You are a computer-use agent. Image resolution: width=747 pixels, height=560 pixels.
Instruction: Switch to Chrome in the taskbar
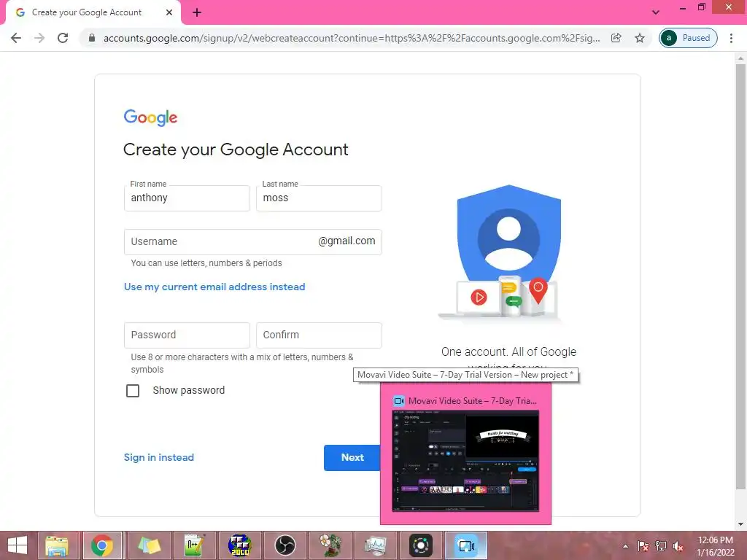coord(102,545)
